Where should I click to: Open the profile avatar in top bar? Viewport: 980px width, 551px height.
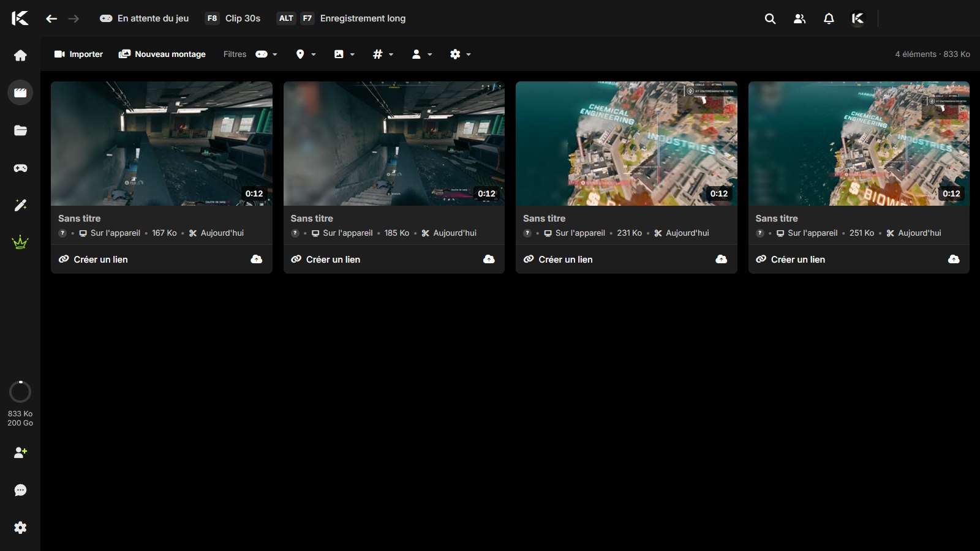coord(858,19)
